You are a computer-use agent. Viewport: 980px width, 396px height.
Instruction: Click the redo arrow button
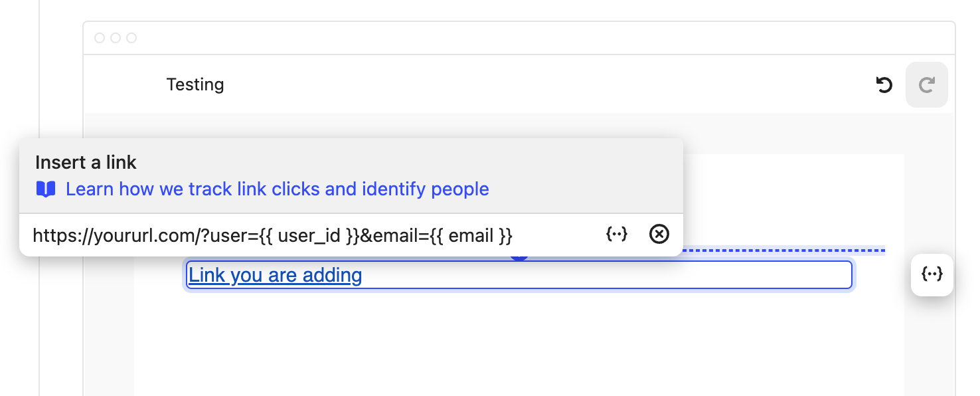click(x=927, y=85)
